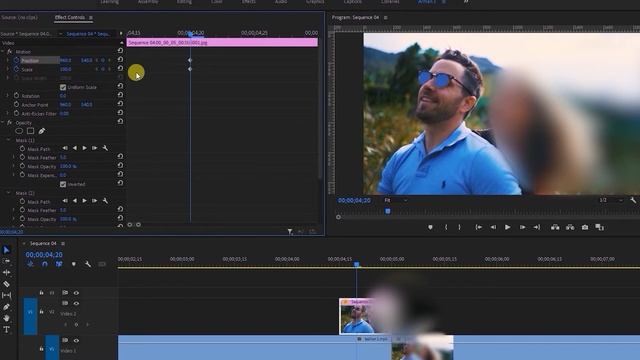640x360 pixels.
Task: Open Effect Controls panel menu
Action: point(91,18)
